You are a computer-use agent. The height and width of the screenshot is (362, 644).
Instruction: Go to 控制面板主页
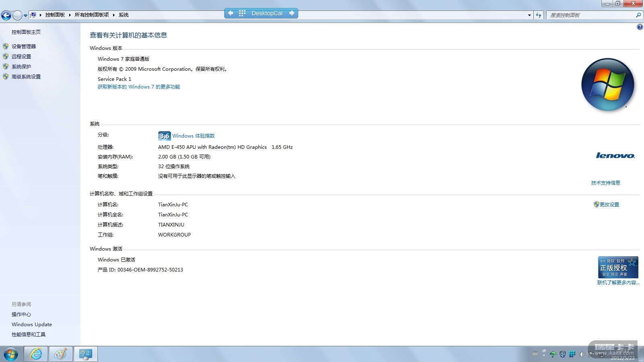[26, 32]
